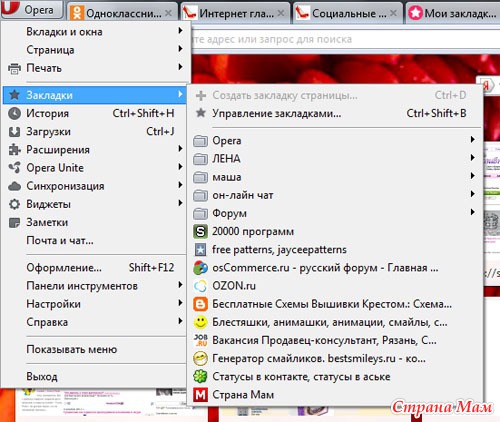The image size is (500, 422).
Task: Click the address and search field
Action: (x=345, y=39)
